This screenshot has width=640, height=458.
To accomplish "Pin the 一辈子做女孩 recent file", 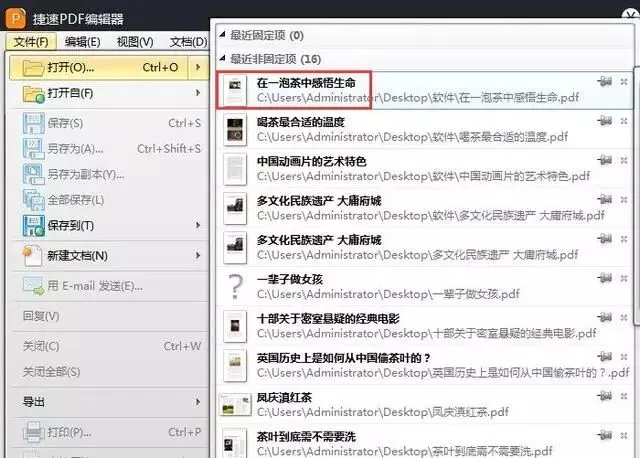I will coord(605,278).
